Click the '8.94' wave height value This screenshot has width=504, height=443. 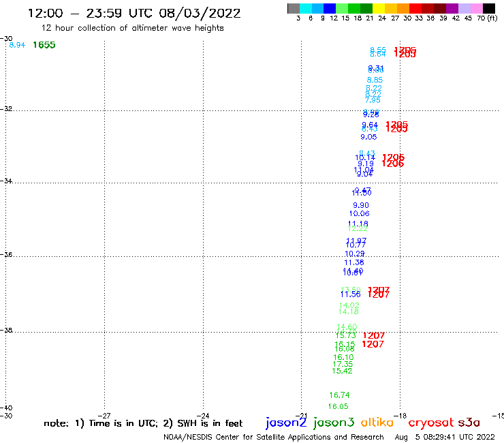click(17, 45)
